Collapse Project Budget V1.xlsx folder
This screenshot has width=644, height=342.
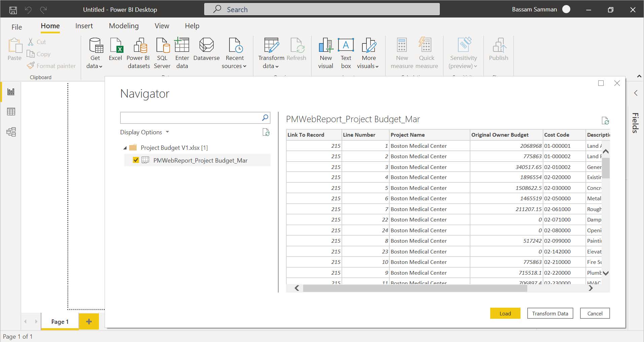(125, 148)
